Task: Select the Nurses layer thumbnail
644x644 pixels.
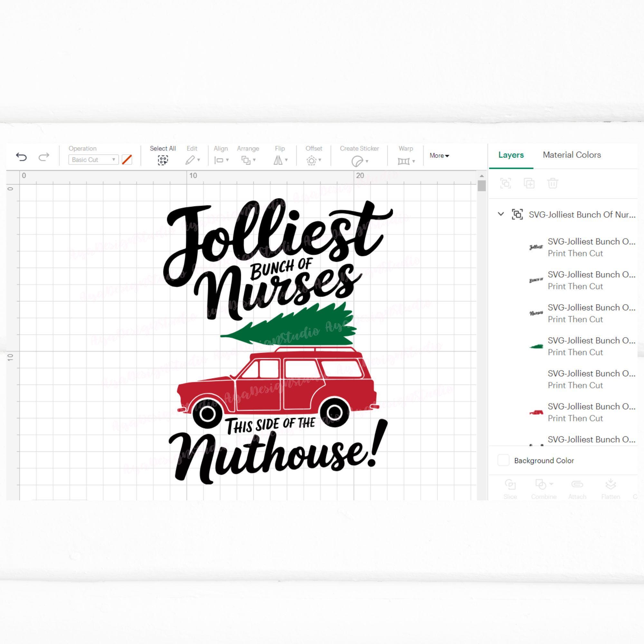Action: tap(536, 313)
